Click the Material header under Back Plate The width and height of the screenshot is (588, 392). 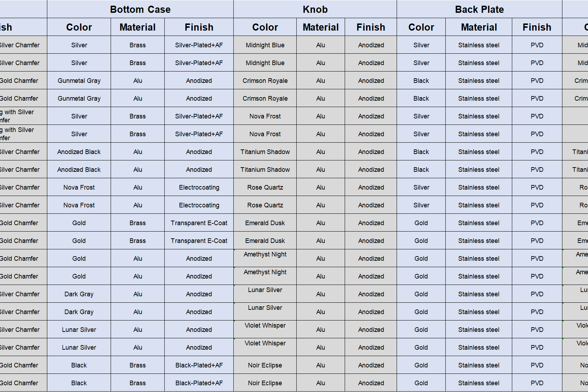click(479, 27)
